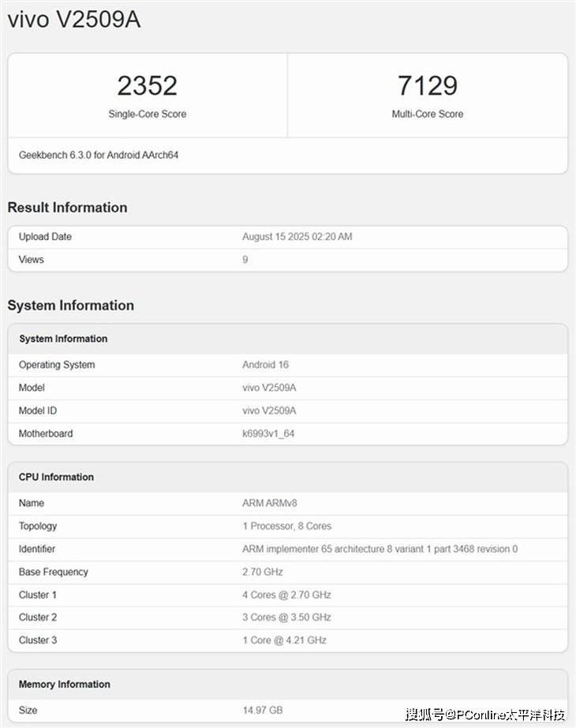Click the 'Single-Core Score' label
Screen dimensions: 576x728
pos(147,114)
